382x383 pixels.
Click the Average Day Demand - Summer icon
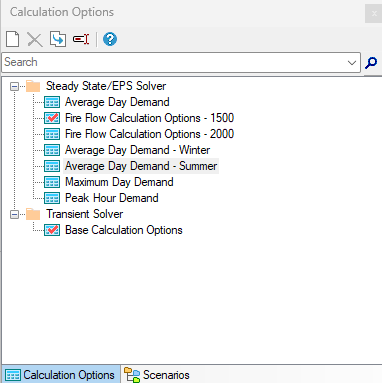pyautogui.click(x=52, y=166)
